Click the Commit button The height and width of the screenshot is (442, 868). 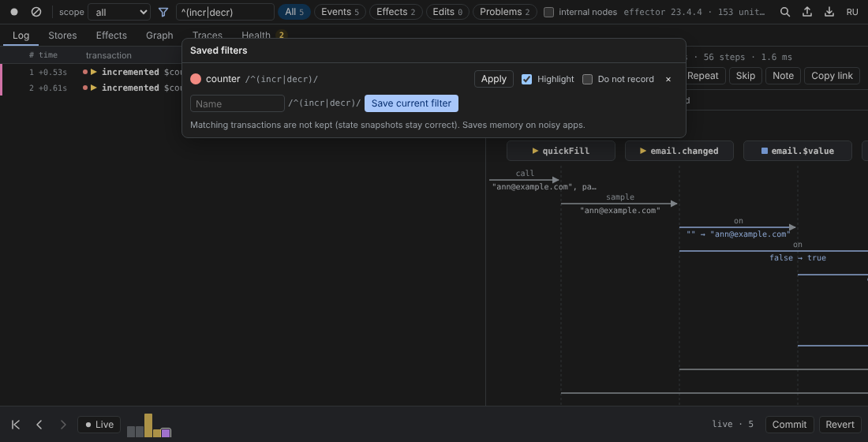tap(789, 425)
